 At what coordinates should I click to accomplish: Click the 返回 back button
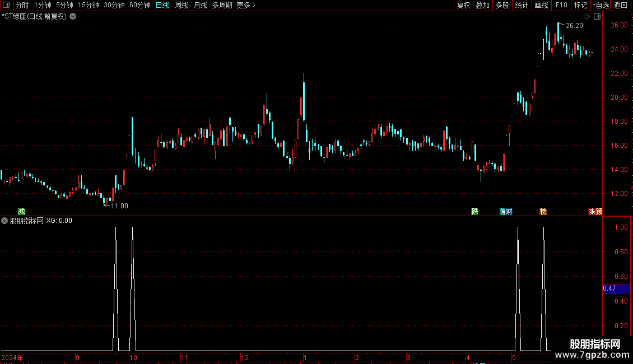pos(621,5)
